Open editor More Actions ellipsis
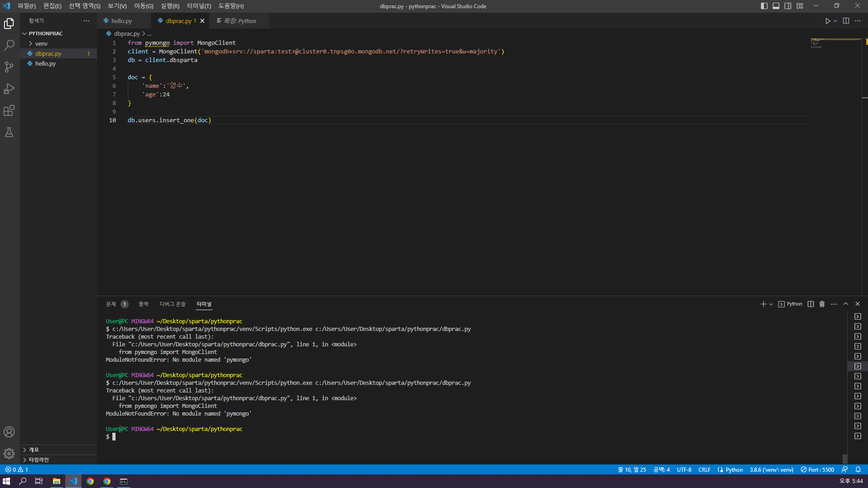This screenshot has height=488, width=868. pyautogui.click(x=858, y=21)
